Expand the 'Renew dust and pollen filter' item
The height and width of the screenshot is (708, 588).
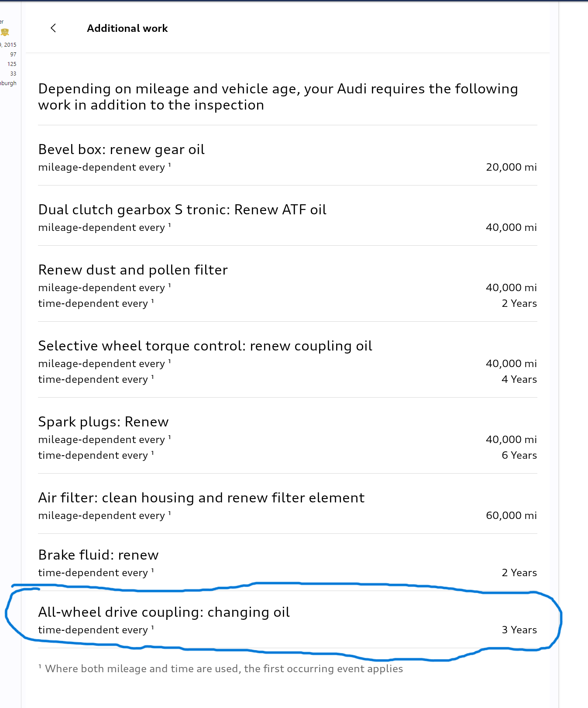point(133,270)
